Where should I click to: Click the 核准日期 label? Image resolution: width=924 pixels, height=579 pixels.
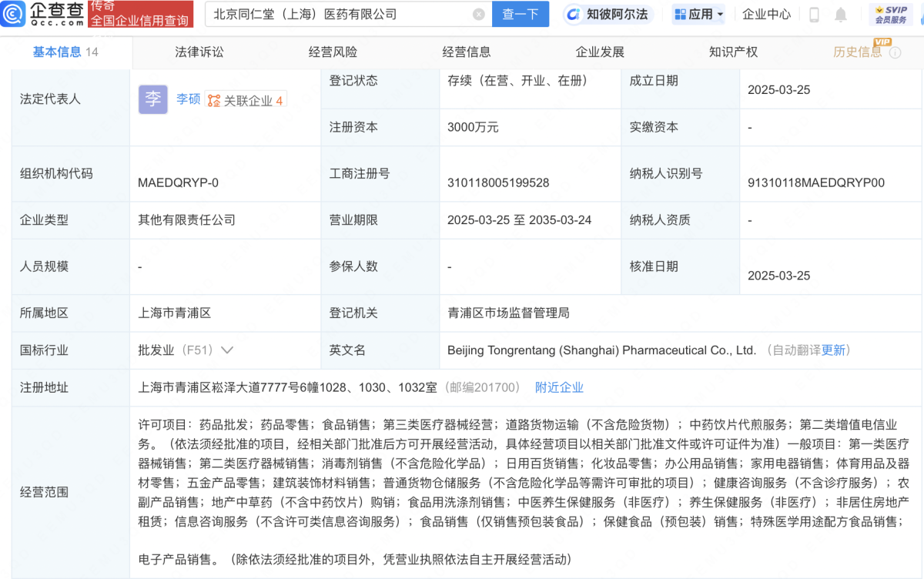point(654,266)
